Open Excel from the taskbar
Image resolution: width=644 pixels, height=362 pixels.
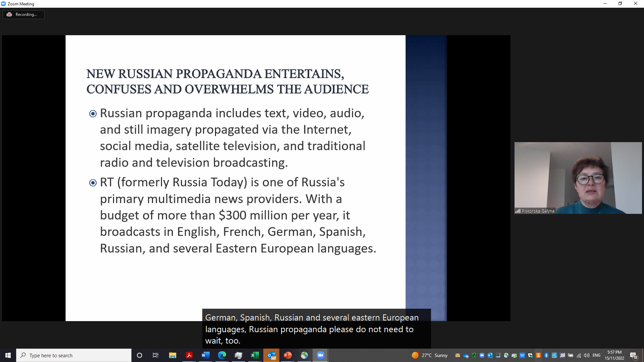point(255,355)
